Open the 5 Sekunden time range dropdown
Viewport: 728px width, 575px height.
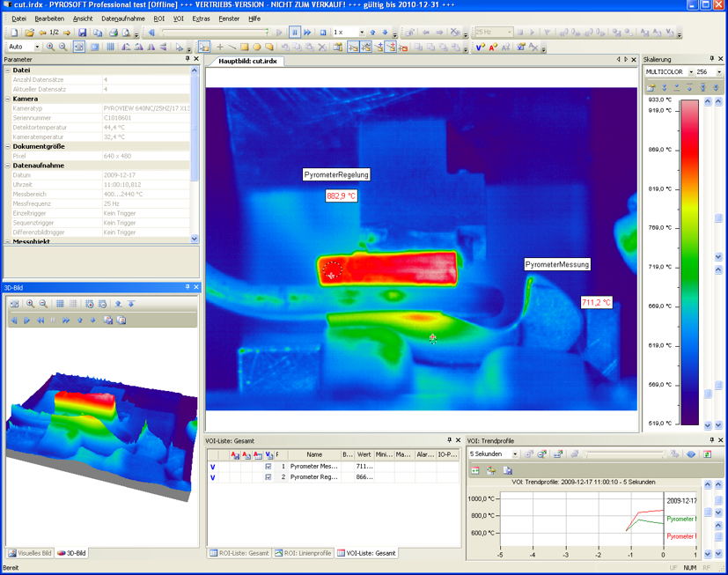point(515,454)
